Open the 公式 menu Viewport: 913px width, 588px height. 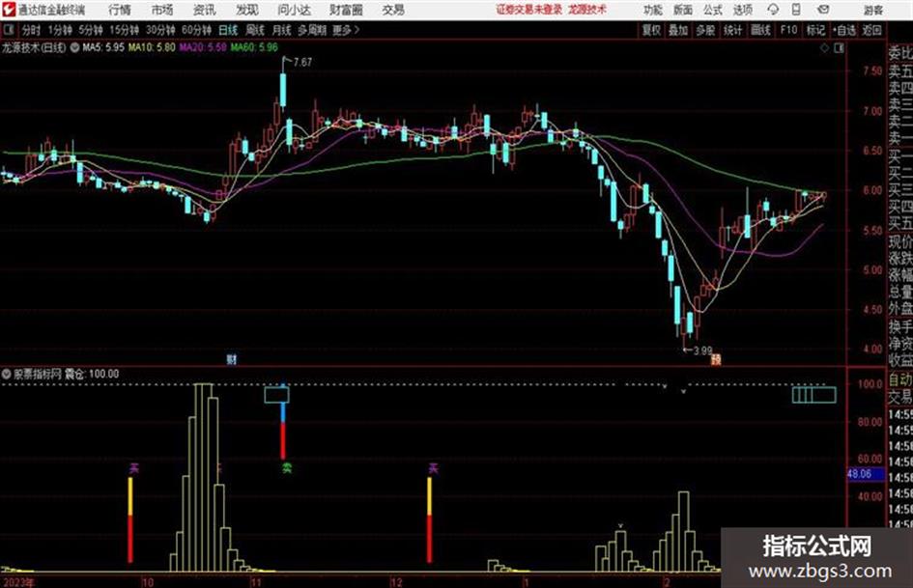713,10
